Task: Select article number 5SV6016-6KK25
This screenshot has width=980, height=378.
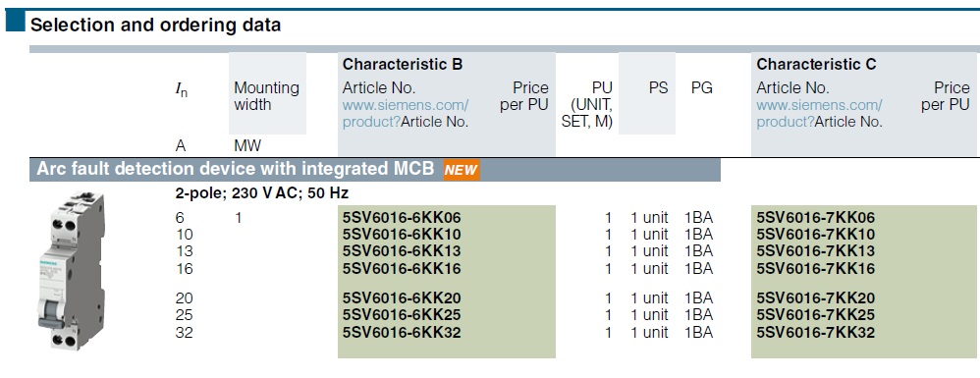Action: (402, 315)
